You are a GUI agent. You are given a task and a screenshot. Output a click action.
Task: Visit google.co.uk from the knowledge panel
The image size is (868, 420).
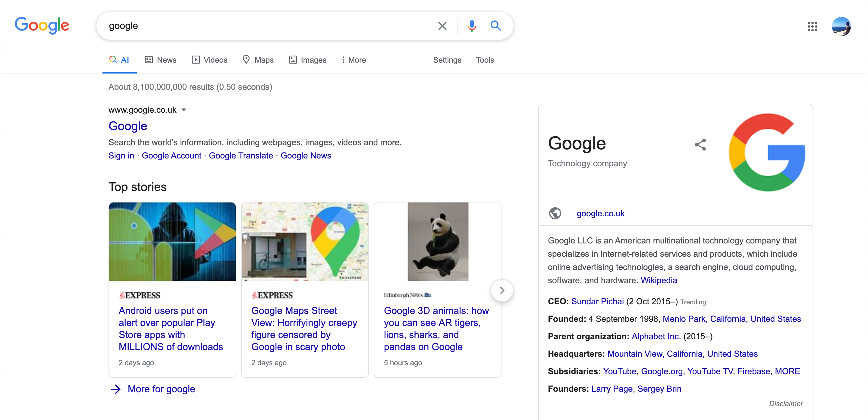[600, 214]
